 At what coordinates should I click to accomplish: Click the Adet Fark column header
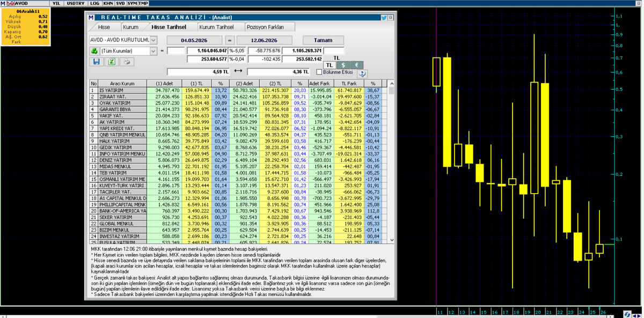coord(320,84)
